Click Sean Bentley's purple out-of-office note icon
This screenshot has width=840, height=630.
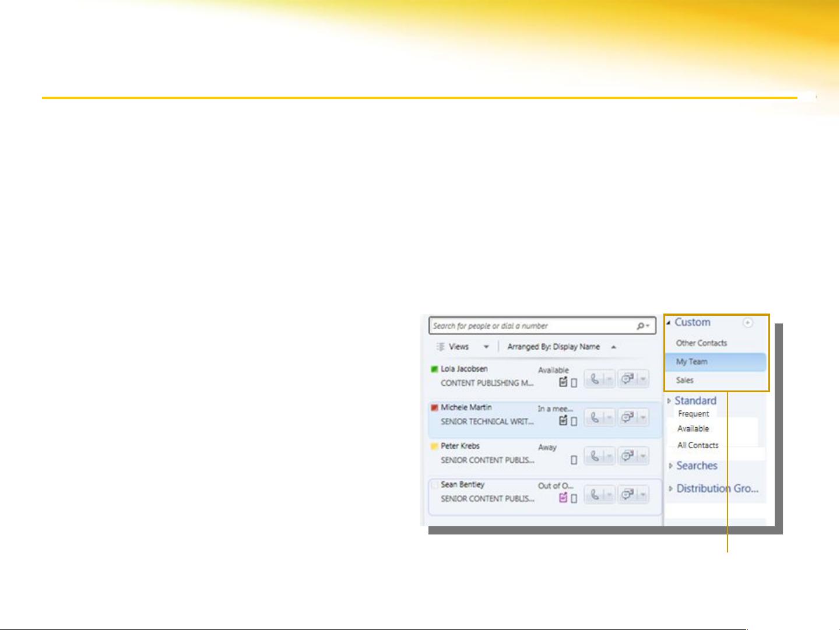[x=563, y=498]
